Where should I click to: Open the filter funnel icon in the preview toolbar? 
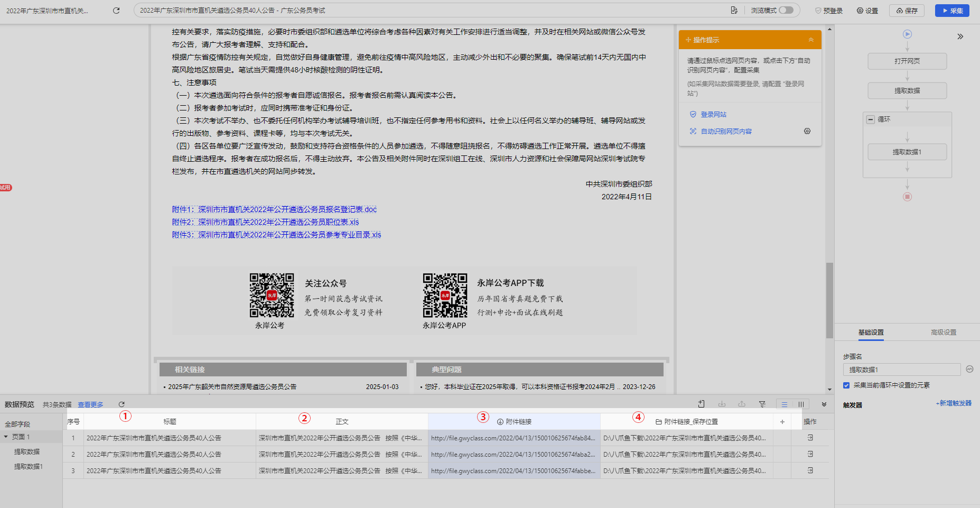762,404
